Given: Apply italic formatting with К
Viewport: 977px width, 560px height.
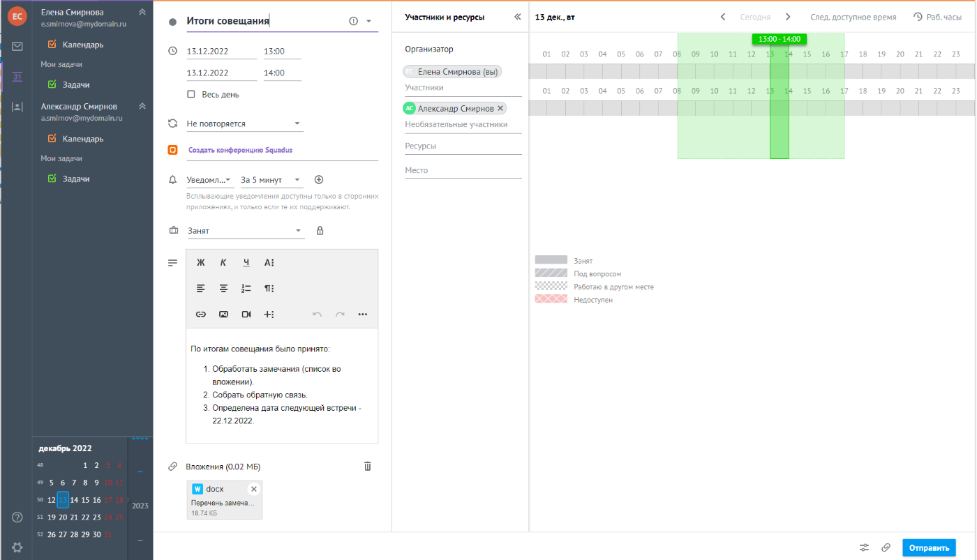Looking at the screenshot, I should click(x=223, y=263).
